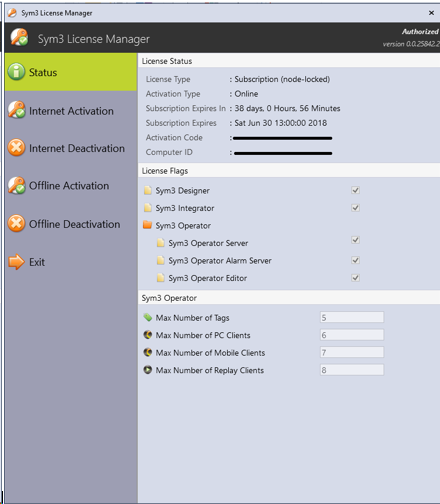Click the version number in the header
This screenshot has width=440, height=504.
coord(411,44)
